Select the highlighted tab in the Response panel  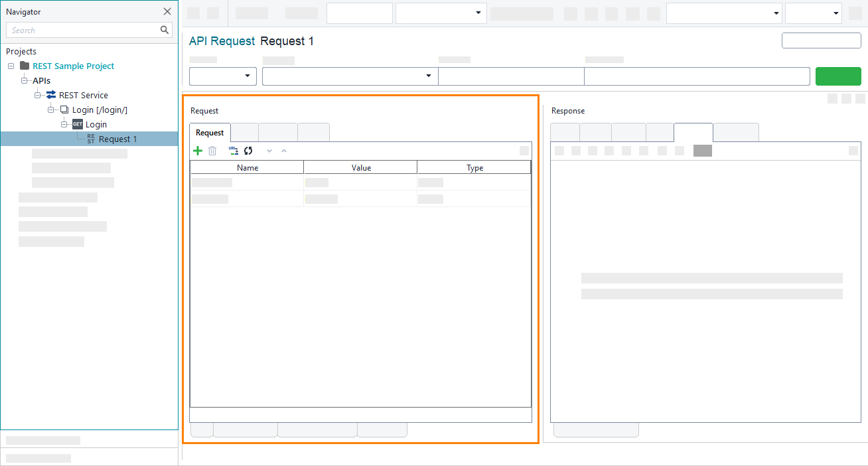click(693, 132)
